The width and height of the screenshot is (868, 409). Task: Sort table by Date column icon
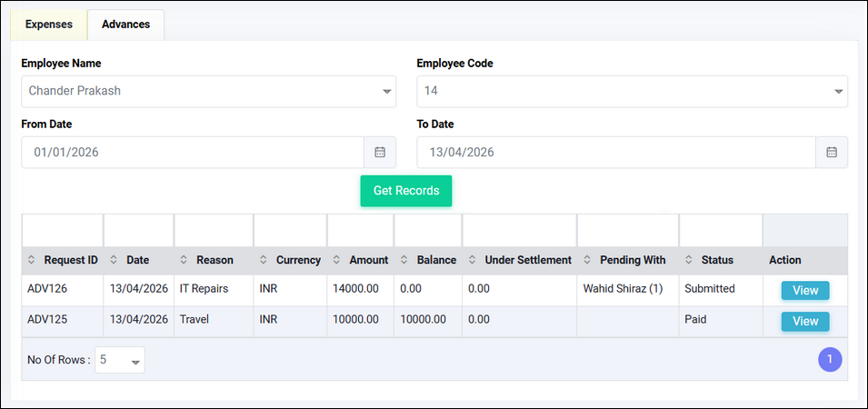115,261
